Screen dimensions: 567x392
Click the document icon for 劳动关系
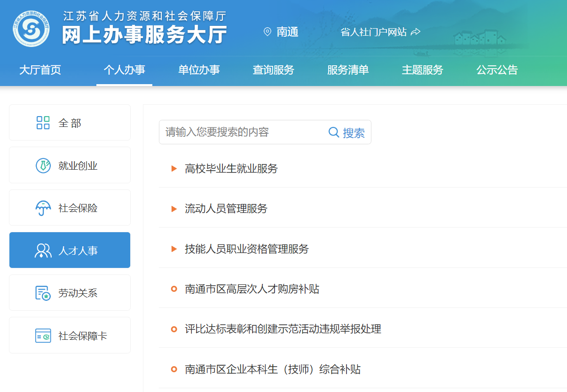pos(43,293)
